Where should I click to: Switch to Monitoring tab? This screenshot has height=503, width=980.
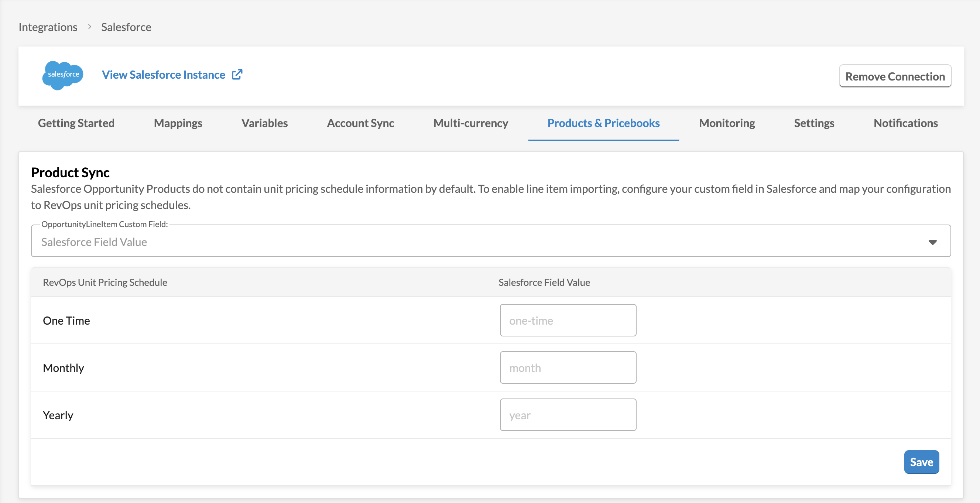727,123
